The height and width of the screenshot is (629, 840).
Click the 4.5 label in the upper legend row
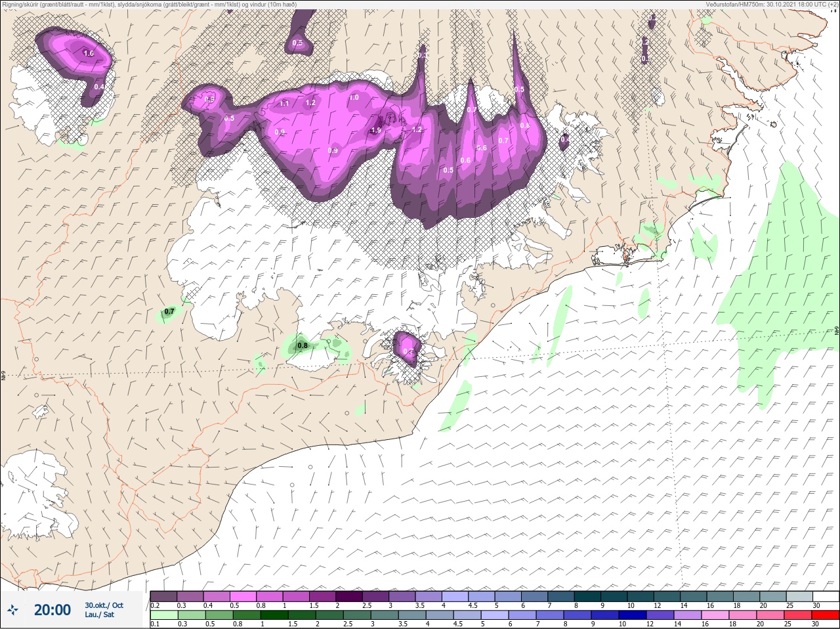[473, 605]
